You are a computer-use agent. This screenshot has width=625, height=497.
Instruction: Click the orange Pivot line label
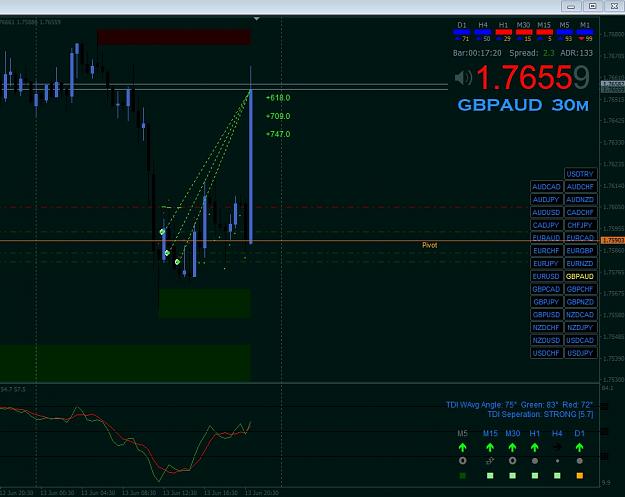click(x=430, y=245)
